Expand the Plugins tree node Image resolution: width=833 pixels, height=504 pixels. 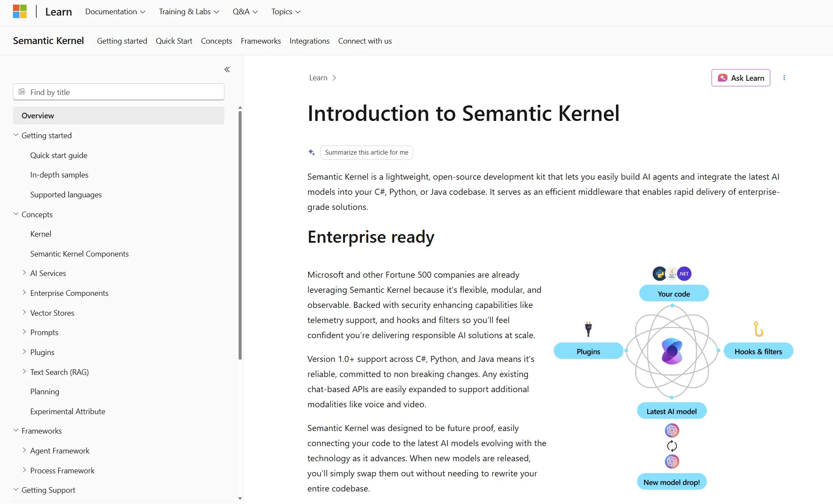[24, 352]
